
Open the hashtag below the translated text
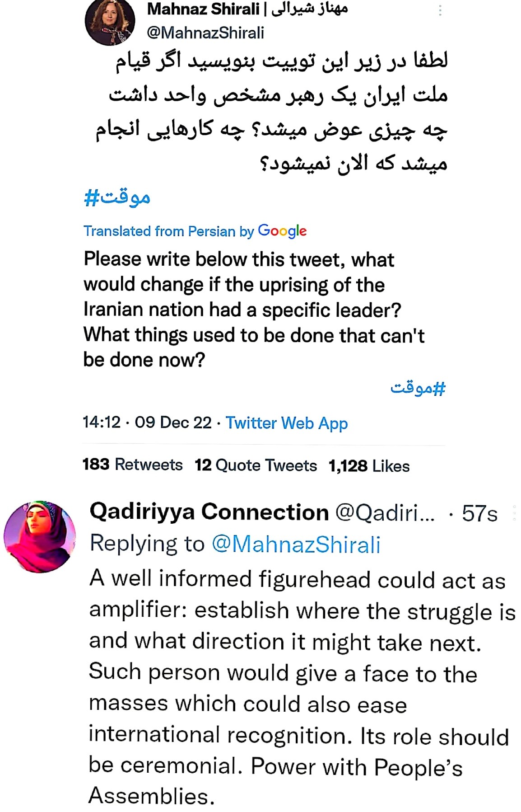click(x=418, y=388)
